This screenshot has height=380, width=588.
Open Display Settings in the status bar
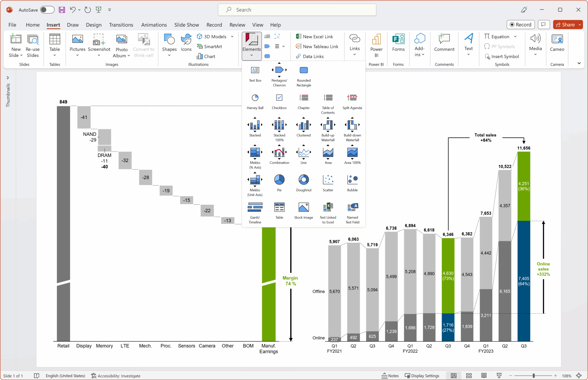(422, 375)
